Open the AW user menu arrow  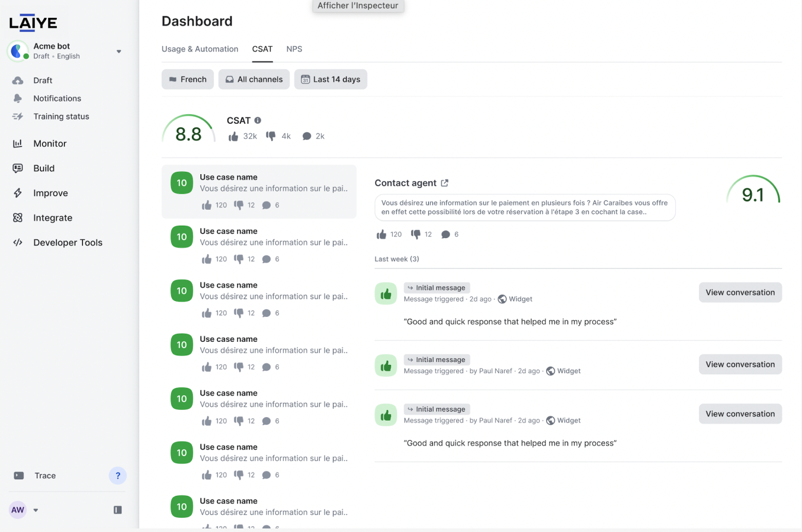[36, 510]
